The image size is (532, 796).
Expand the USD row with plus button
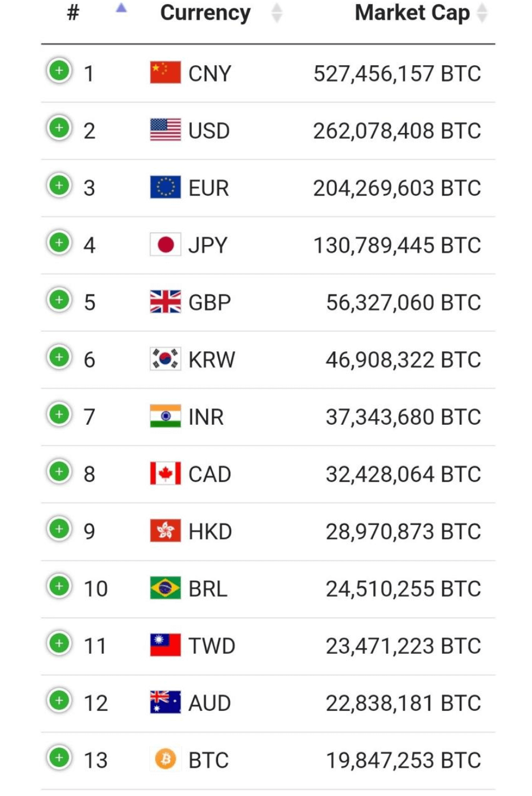pos(59,128)
